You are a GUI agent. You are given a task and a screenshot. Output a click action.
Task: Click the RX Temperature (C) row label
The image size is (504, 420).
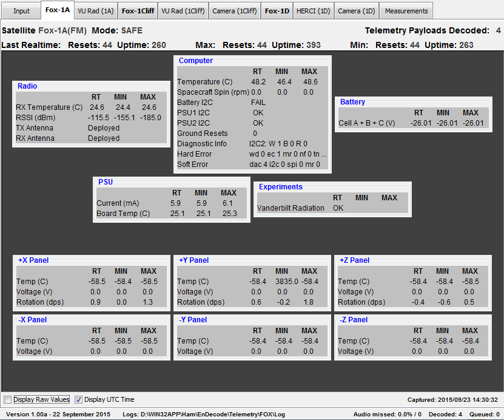[x=49, y=107]
